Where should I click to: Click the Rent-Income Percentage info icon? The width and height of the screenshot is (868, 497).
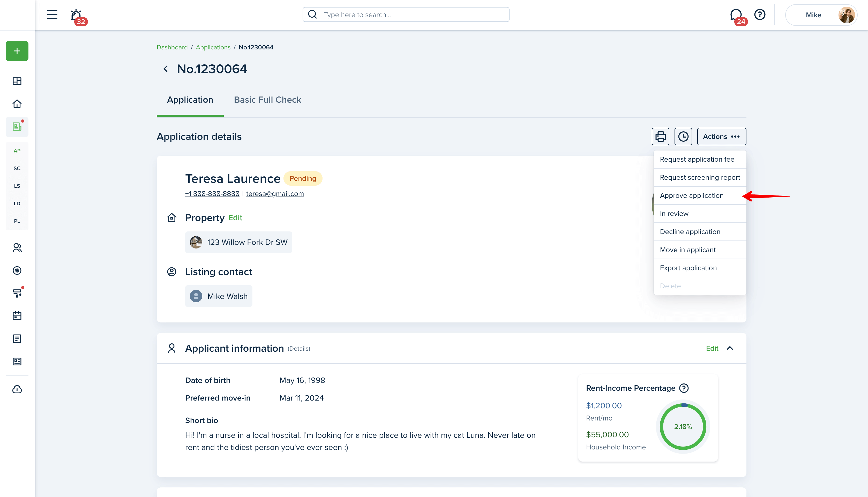pyautogui.click(x=684, y=388)
